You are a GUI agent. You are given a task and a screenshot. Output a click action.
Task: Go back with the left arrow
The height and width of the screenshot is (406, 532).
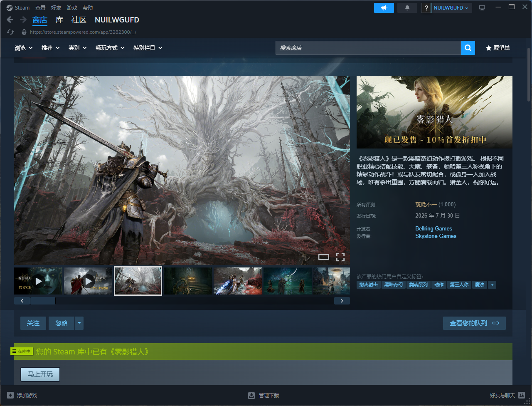[x=10, y=20]
